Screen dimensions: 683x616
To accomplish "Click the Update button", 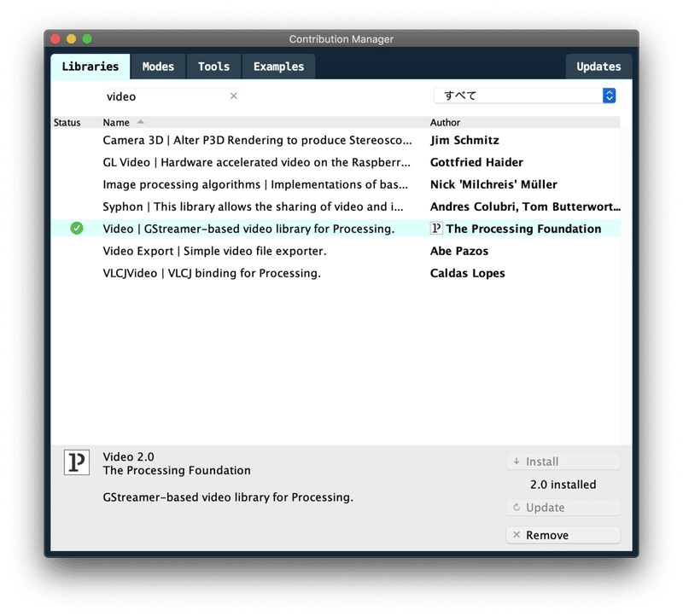I will [x=563, y=508].
